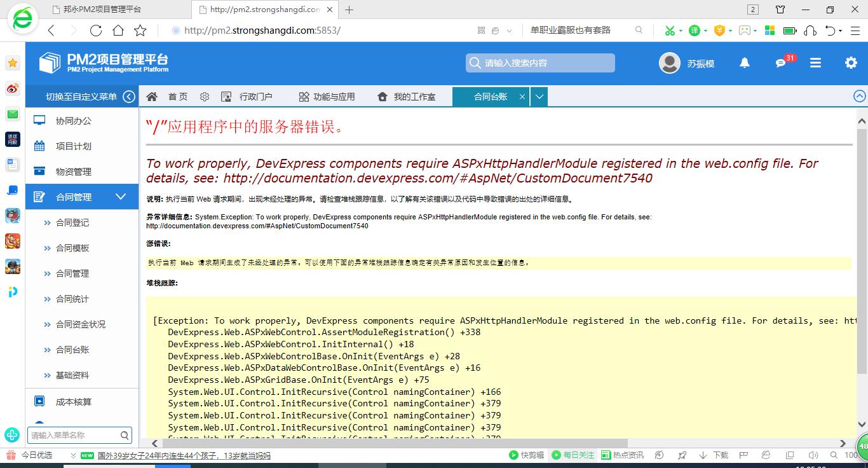868x468 pixels.
Task: Click the hamburger menu icon in the header
Action: coord(815,63)
